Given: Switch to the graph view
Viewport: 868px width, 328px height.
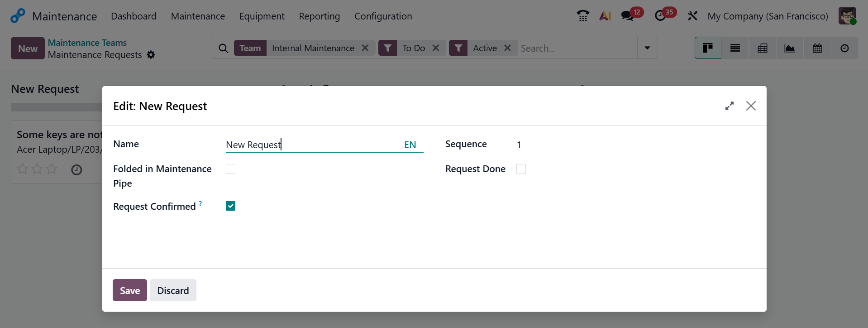Looking at the screenshot, I should point(790,48).
